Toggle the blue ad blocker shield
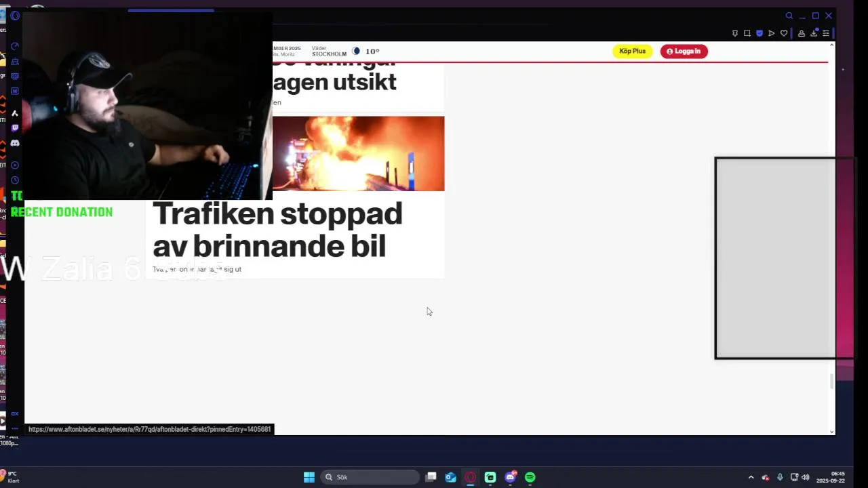This screenshot has width=868, height=488. 759,33
